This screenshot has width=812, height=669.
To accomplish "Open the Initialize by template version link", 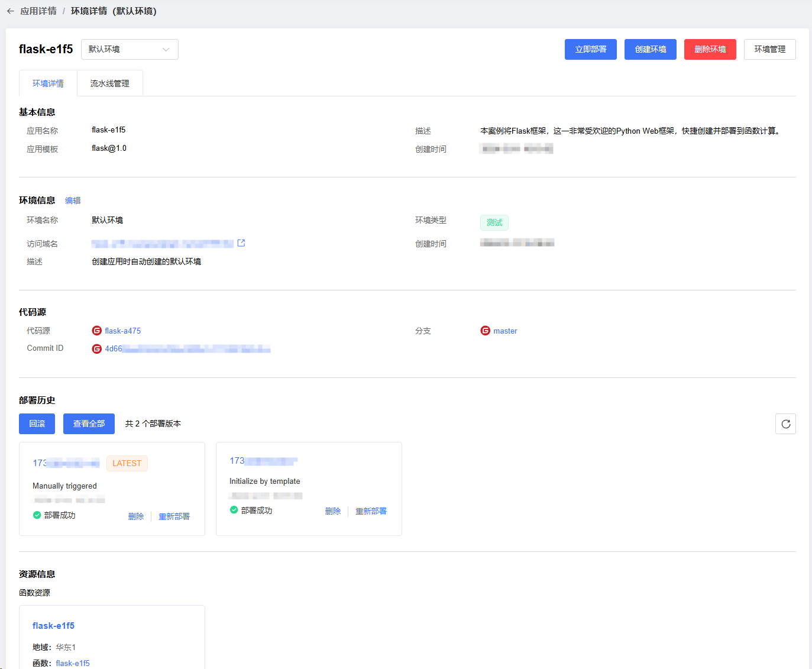I will click(263, 461).
